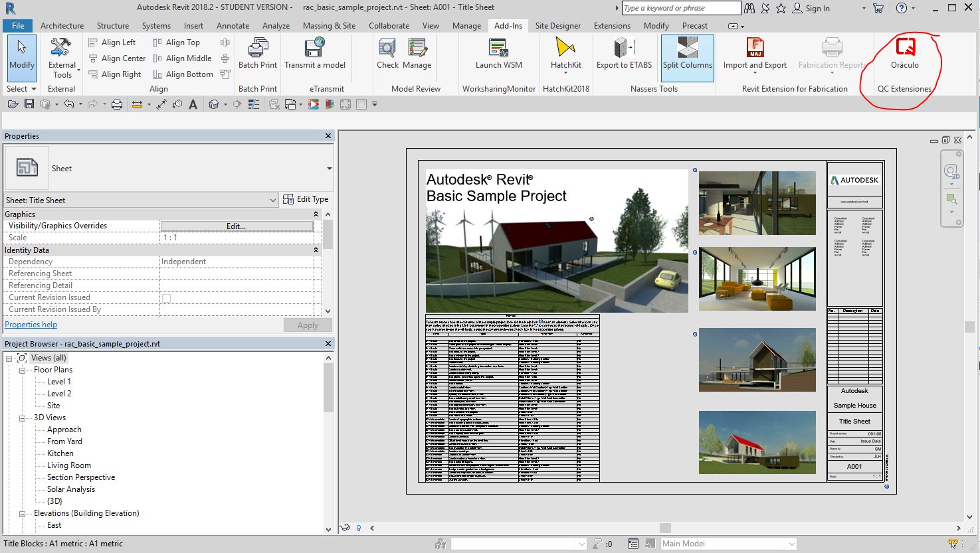Screen dimensions: 980x553
Task: Open the Properties help link
Action: click(31, 325)
